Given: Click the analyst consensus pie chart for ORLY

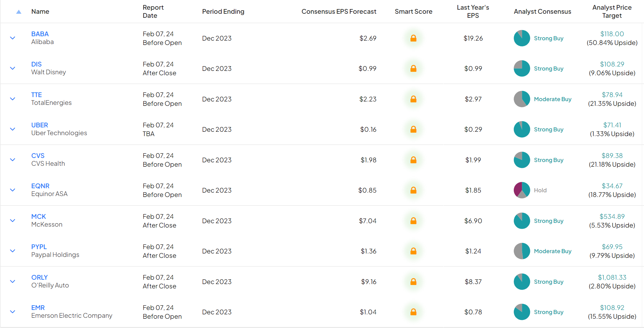Looking at the screenshot, I should pyautogui.click(x=522, y=282).
